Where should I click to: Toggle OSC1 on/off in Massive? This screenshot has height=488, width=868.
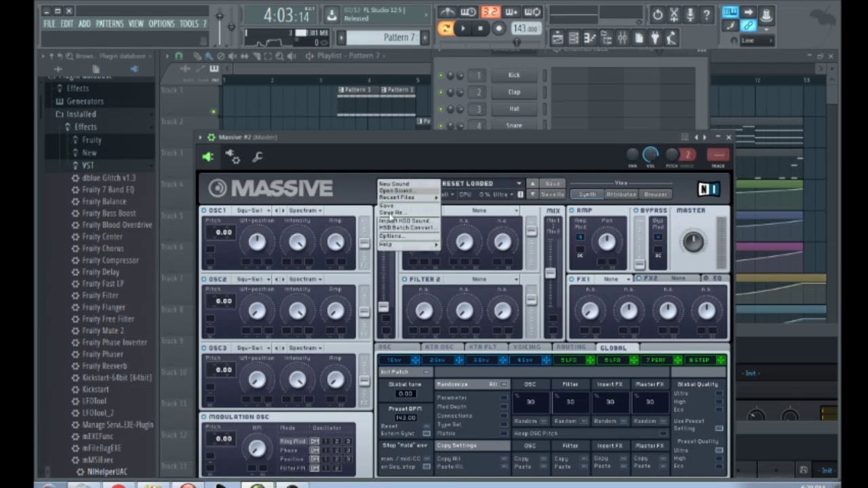[x=203, y=211]
